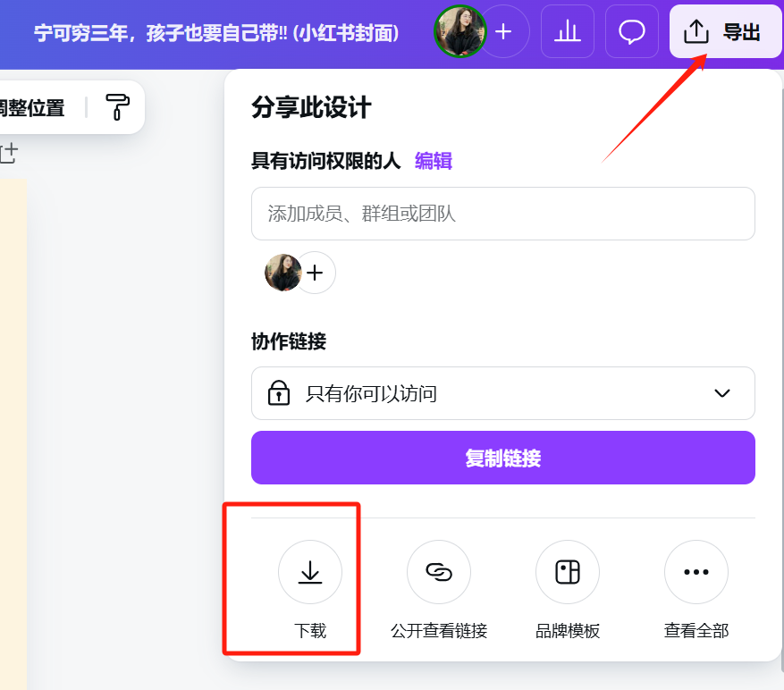The image size is (784, 690).
Task: Open 查看全部 to see all export options
Action: pyautogui.click(x=696, y=572)
